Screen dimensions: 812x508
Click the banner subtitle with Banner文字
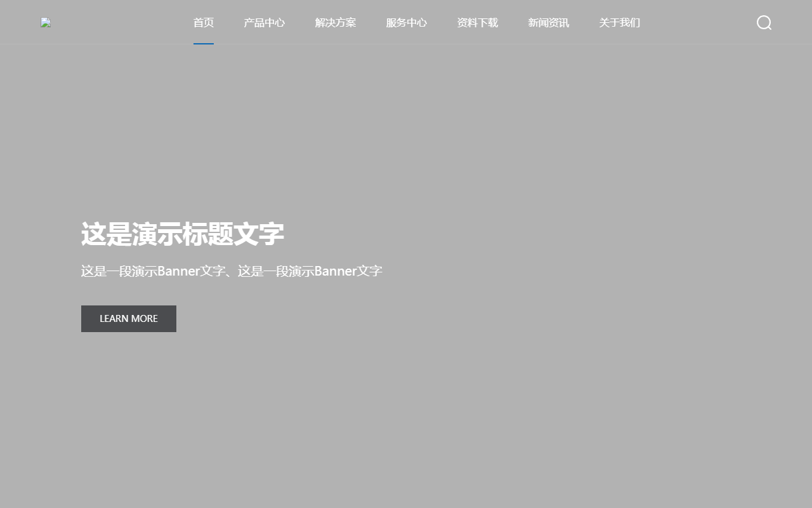232,271
